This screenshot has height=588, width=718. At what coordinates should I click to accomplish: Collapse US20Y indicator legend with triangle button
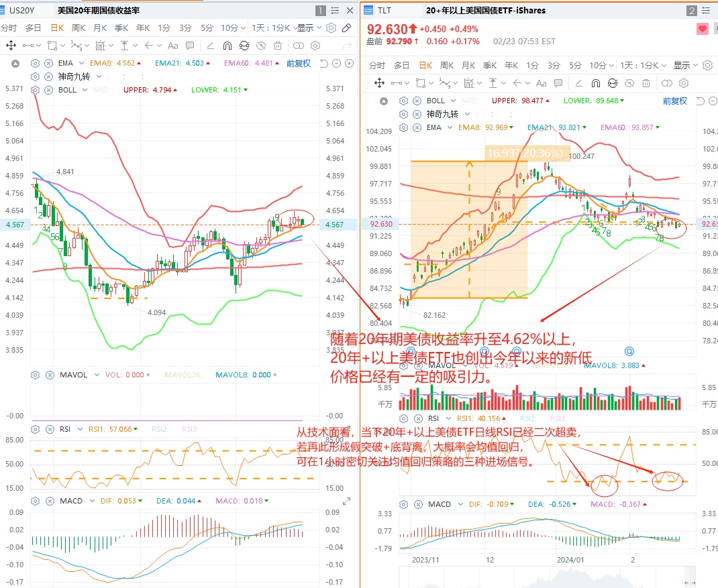pyautogui.click(x=15, y=63)
